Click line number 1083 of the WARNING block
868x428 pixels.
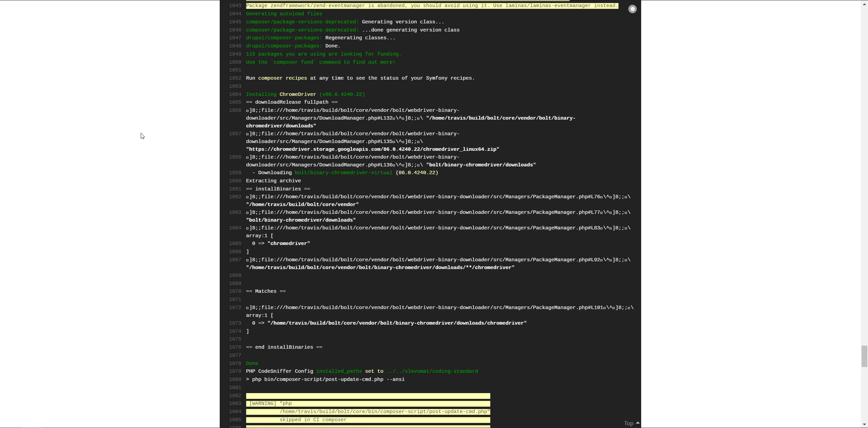pos(235,403)
